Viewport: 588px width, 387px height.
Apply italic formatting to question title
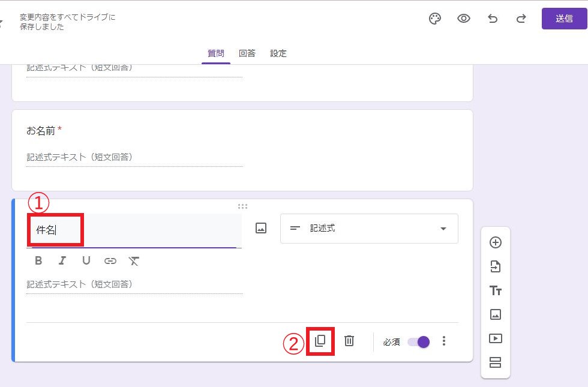[x=62, y=260]
